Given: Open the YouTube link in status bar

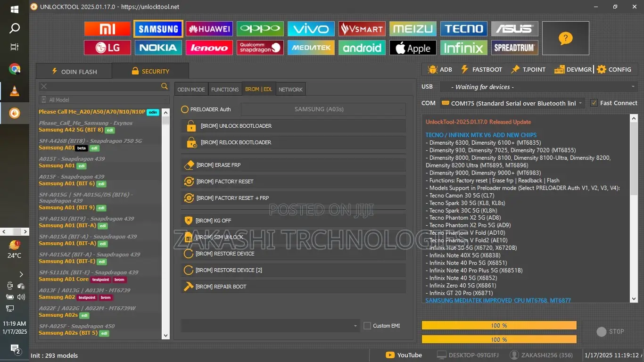Looking at the screenshot, I should coord(404,355).
